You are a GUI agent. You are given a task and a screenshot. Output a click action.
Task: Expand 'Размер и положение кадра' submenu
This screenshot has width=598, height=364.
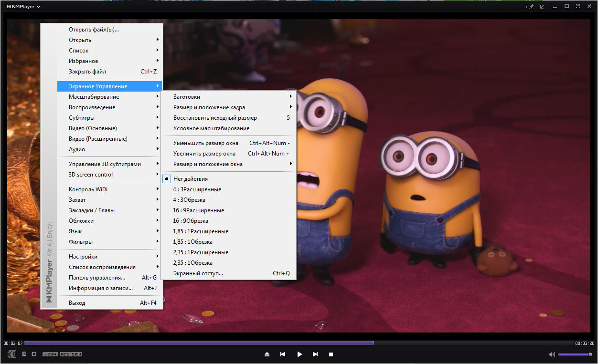228,107
